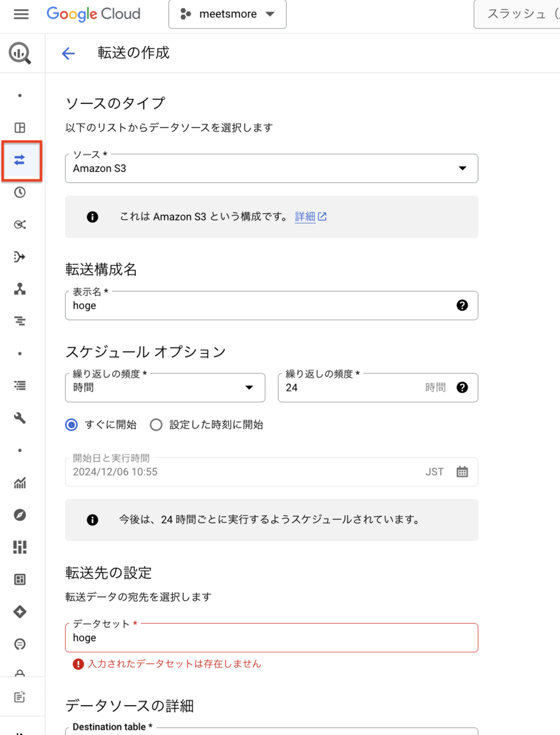The height and width of the screenshot is (735, 560).
Task: Click the wrench icon in sidebar
Action: coord(20,418)
